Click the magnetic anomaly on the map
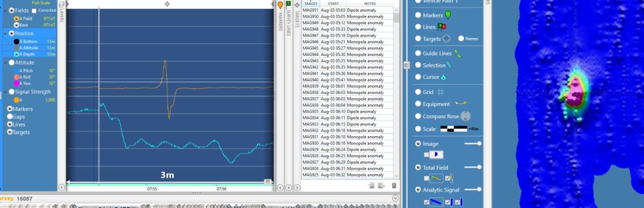The height and width of the screenshot is (208, 644). pyautogui.click(x=575, y=93)
